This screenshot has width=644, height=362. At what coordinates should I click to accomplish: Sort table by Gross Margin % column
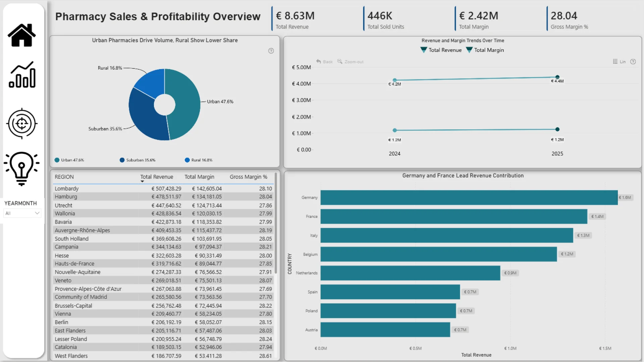point(248,177)
